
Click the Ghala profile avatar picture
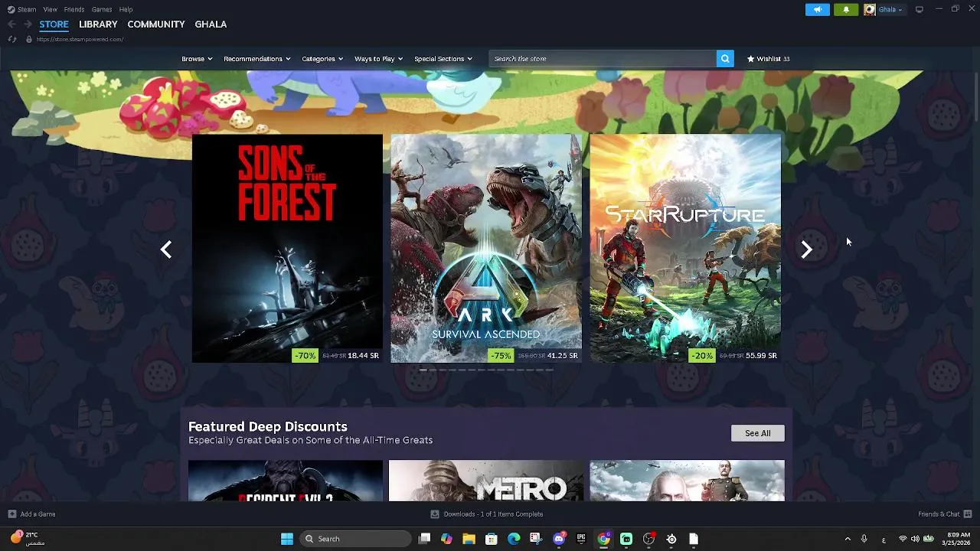point(870,9)
